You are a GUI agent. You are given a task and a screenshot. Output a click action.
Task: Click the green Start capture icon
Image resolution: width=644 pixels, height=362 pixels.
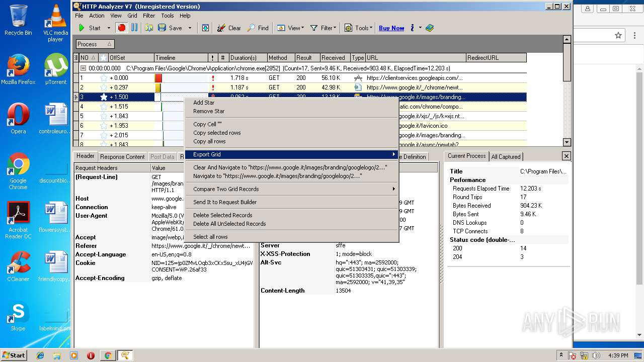coord(82,28)
